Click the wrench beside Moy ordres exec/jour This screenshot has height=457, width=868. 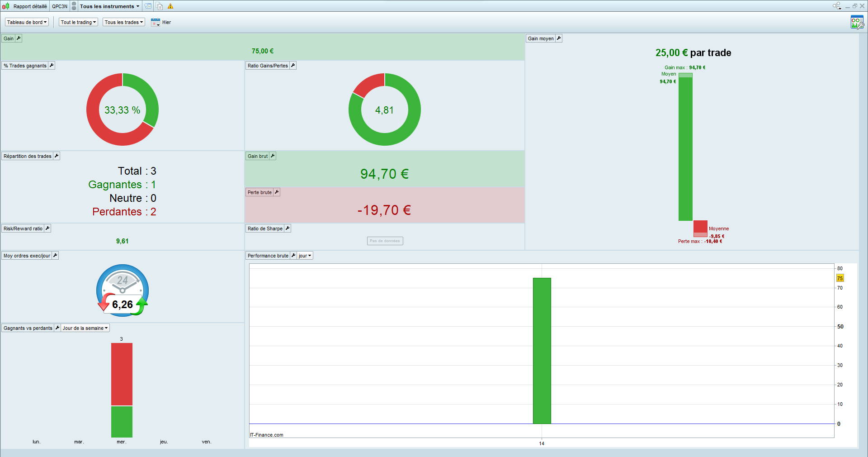click(55, 256)
